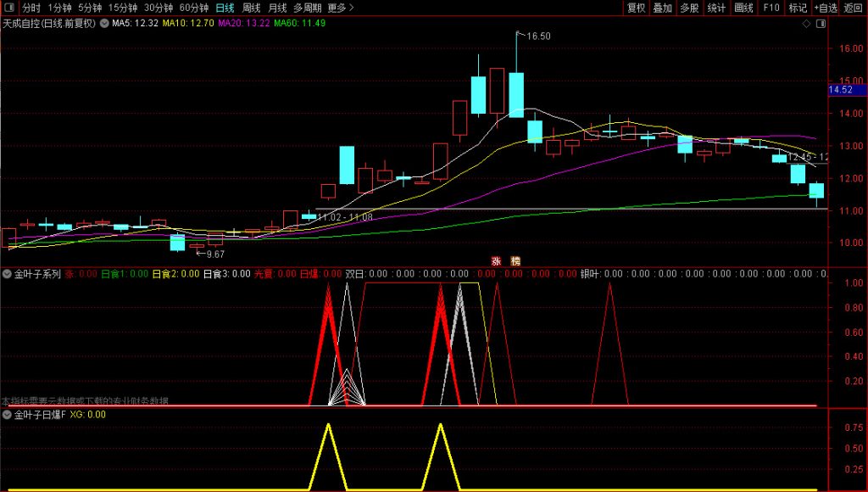Click the 涨 marker below the chart
868x492 pixels.
click(x=496, y=260)
